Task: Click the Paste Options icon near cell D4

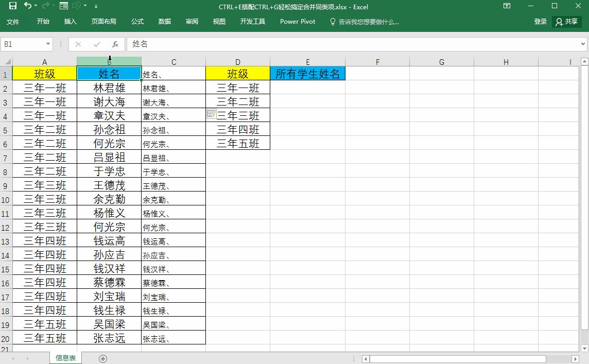Action: (x=211, y=114)
